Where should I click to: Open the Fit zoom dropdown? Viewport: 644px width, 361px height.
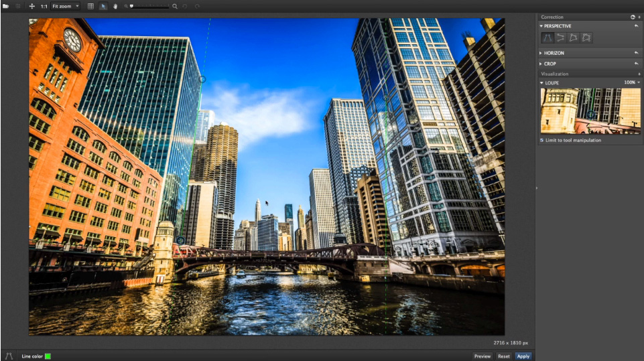pyautogui.click(x=65, y=6)
